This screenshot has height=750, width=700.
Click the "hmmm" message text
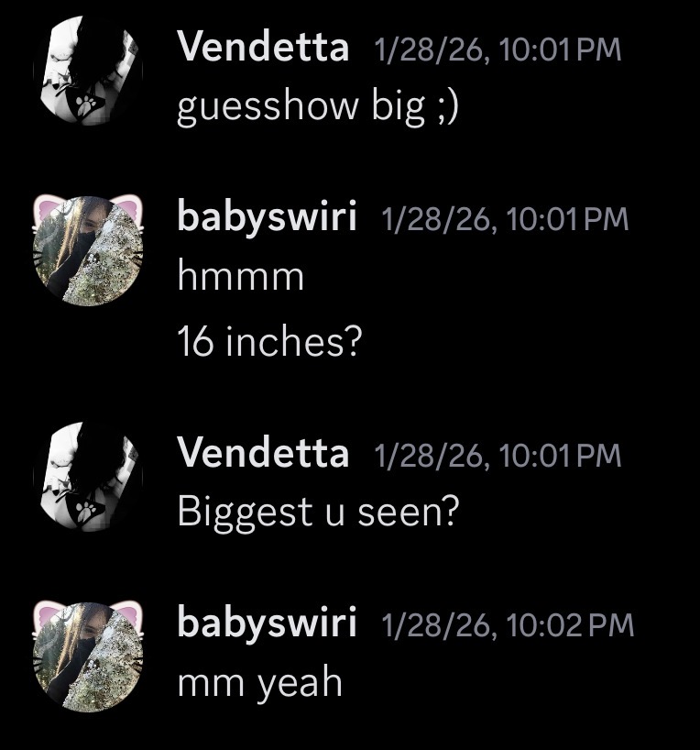(x=239, y=275)
